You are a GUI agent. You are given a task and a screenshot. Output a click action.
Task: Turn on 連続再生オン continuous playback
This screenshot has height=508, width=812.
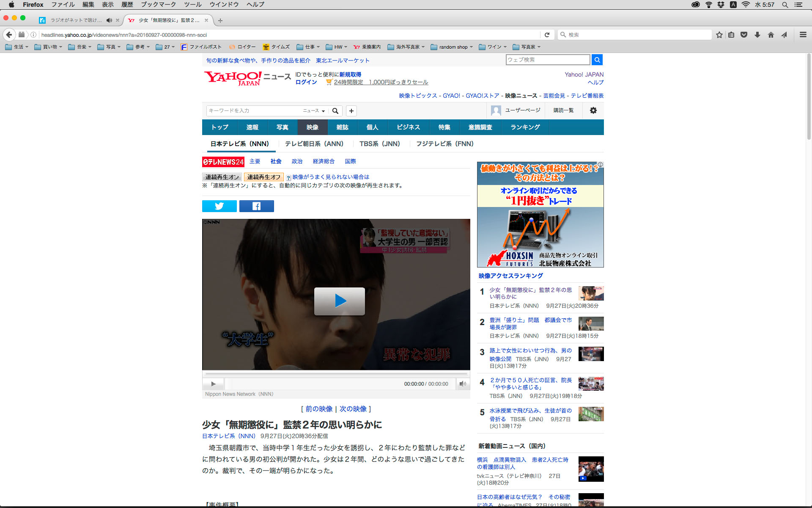pos(222,177)
